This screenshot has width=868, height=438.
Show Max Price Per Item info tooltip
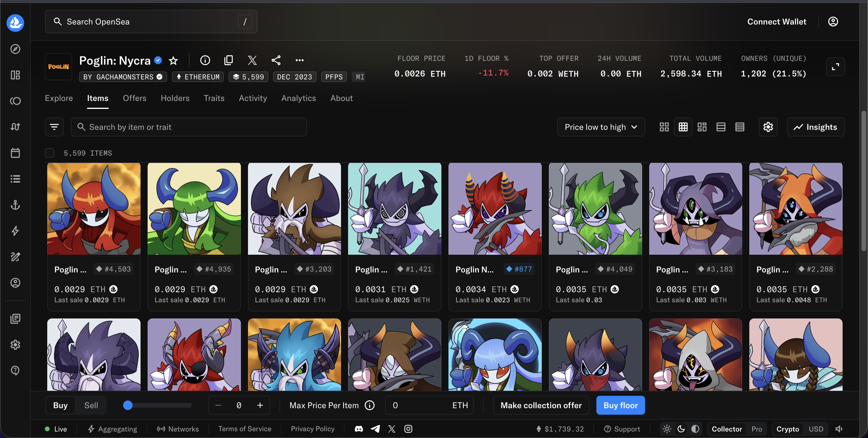click(370, 405)
